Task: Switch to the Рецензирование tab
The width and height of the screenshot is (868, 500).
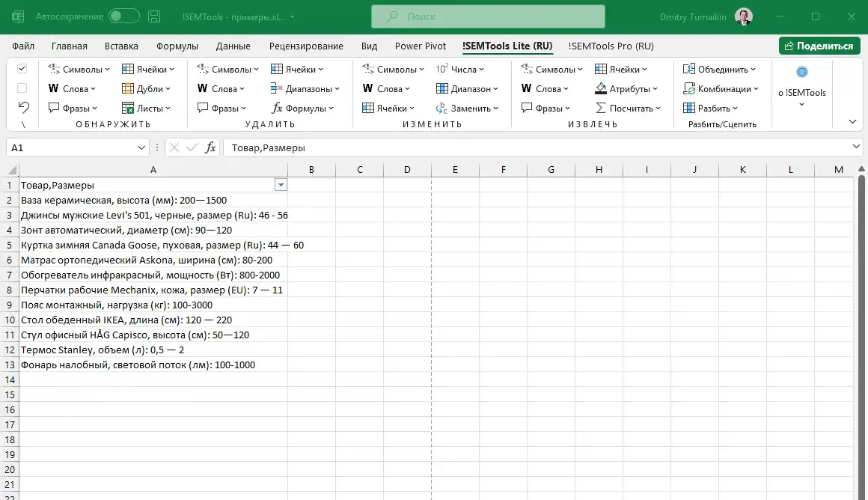Action: point(306,46)
